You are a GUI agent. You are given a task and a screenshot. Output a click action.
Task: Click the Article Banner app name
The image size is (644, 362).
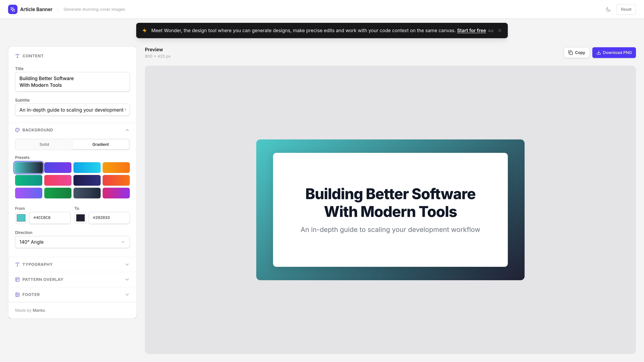(x=36, y=10)
